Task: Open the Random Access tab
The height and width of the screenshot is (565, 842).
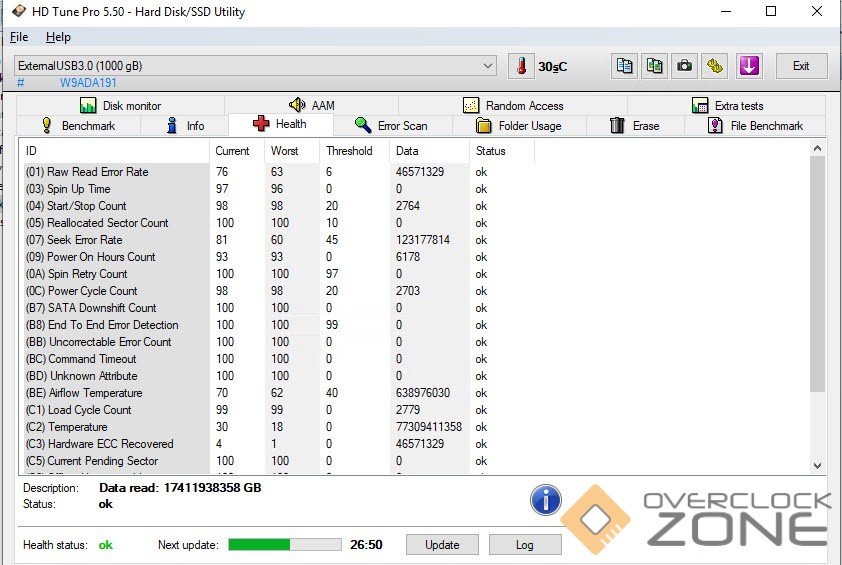Action: (513, 105)
